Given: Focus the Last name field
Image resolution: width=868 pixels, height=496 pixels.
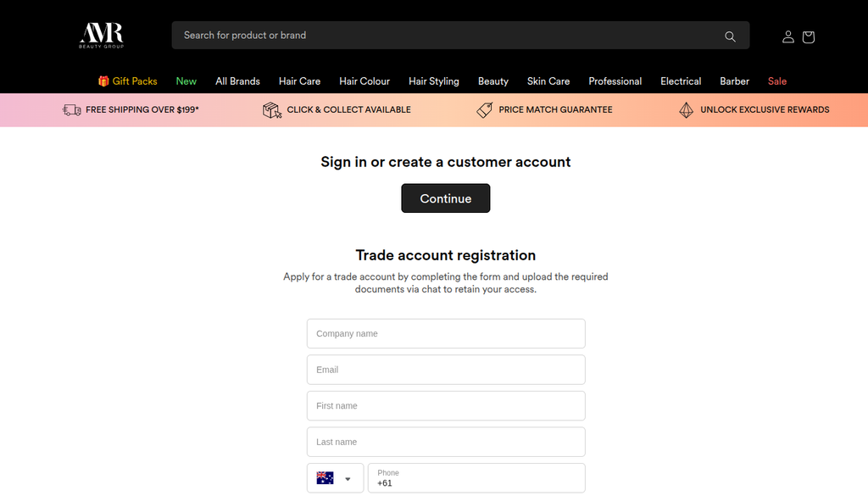Looking at the screenshot, I should 446,442.
